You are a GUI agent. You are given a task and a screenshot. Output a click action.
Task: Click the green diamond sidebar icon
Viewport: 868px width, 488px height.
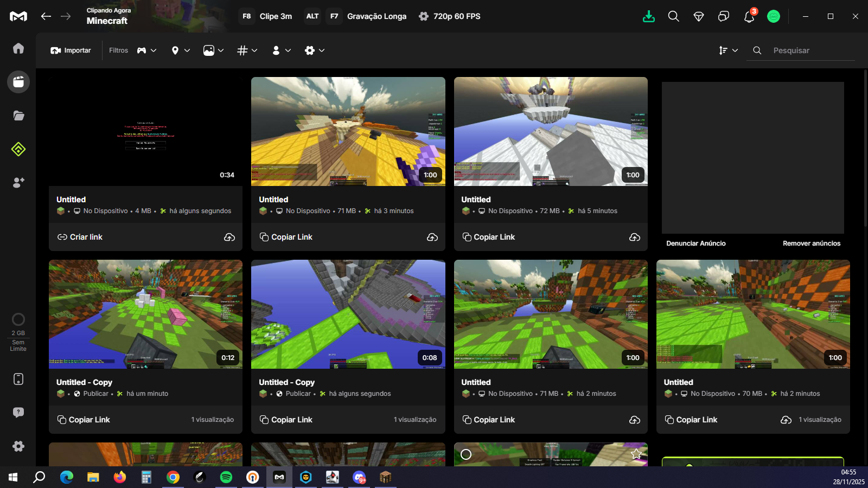(x=18, y=149)
